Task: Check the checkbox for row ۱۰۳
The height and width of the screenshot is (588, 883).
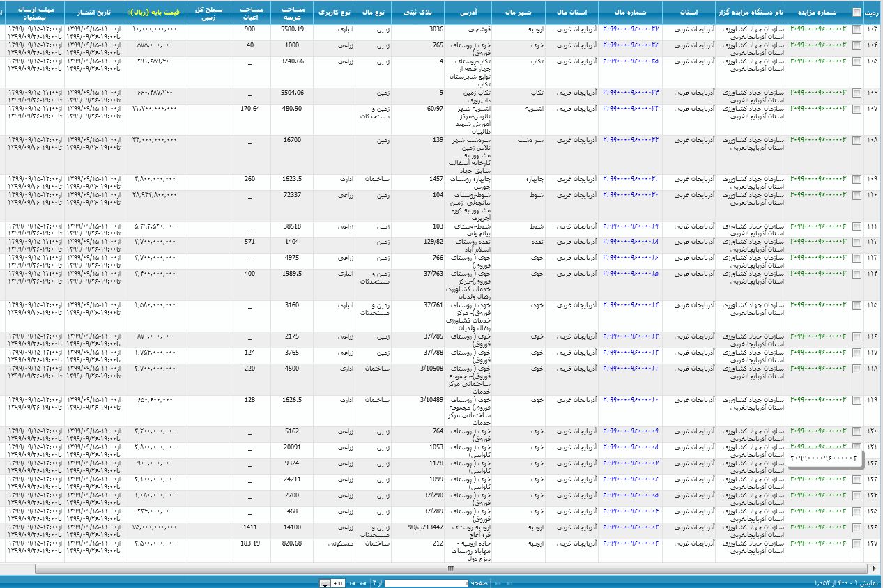Action: click(x=856, y=29)
